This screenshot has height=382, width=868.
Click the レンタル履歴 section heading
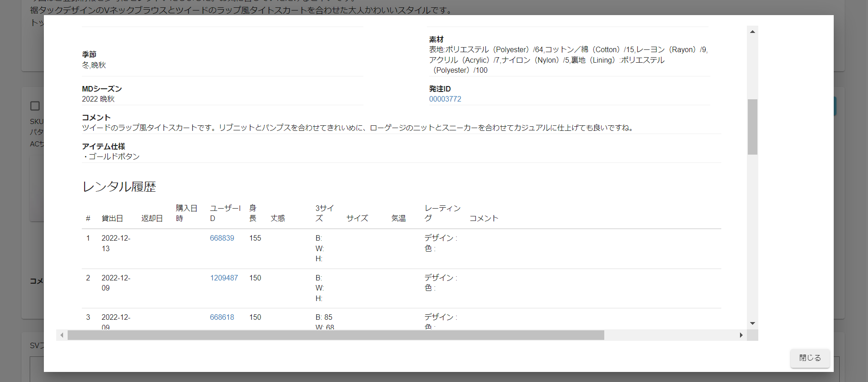pos(119,187)
